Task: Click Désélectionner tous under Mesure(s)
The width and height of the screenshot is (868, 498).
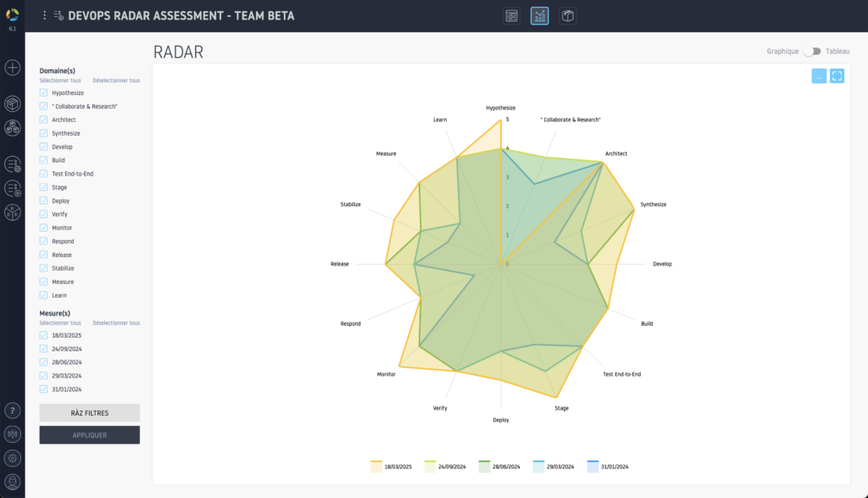Action: (x=116, y=323)
